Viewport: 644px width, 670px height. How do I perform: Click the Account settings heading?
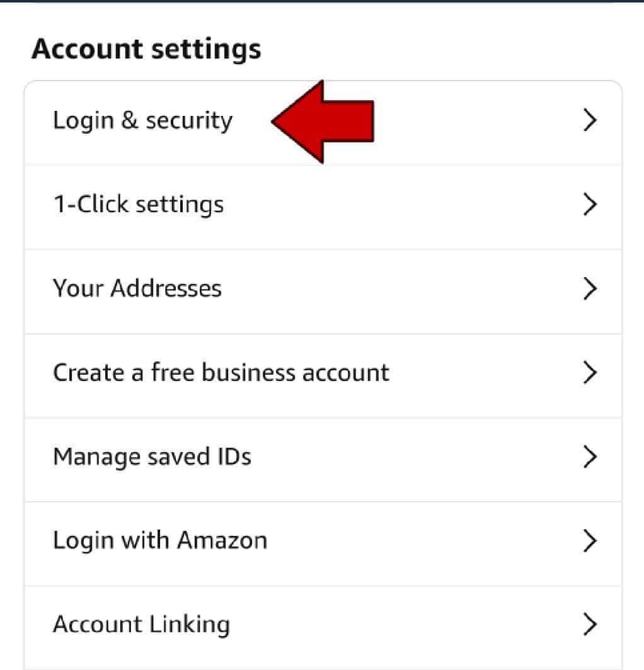[146, 49]
